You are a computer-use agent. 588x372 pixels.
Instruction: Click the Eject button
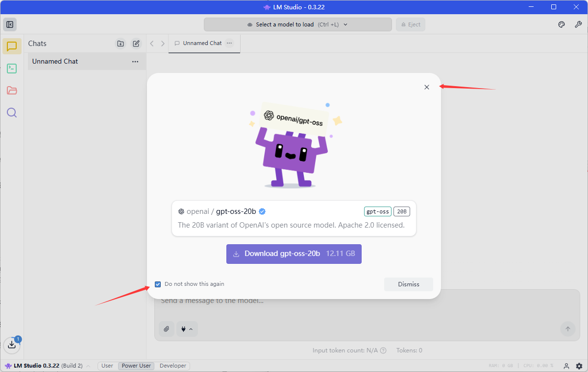(411, 24)
